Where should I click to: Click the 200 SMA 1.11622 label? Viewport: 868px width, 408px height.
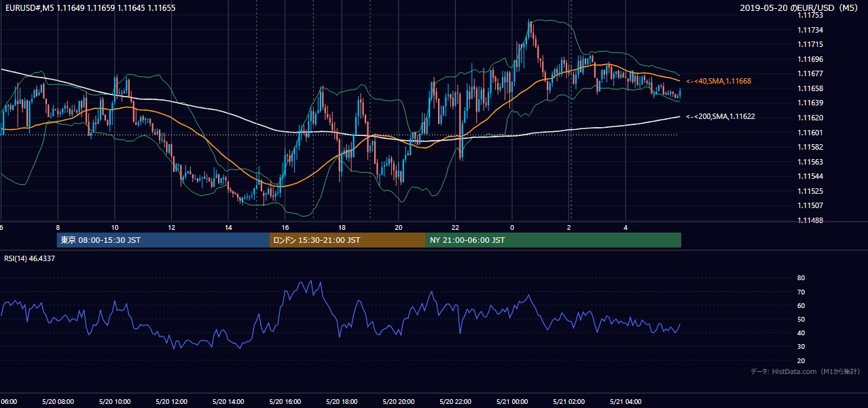click(720, 116)
